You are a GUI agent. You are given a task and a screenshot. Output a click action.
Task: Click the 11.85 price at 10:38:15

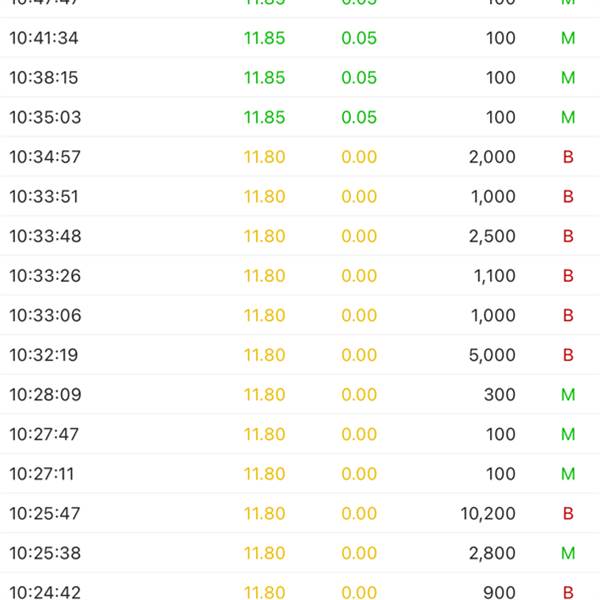coord(264,78)
